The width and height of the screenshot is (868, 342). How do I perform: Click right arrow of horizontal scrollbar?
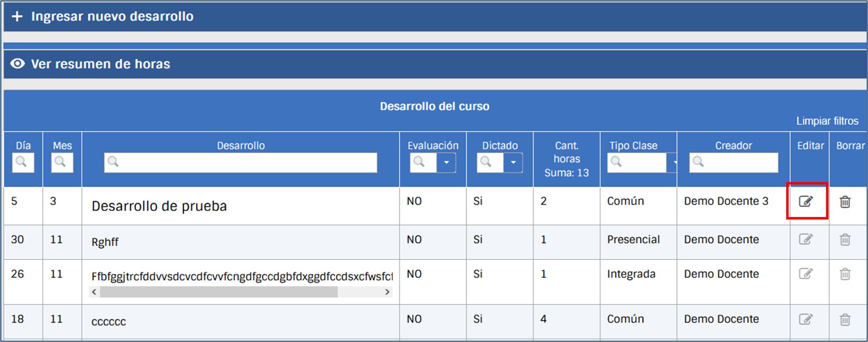[387, 292]
